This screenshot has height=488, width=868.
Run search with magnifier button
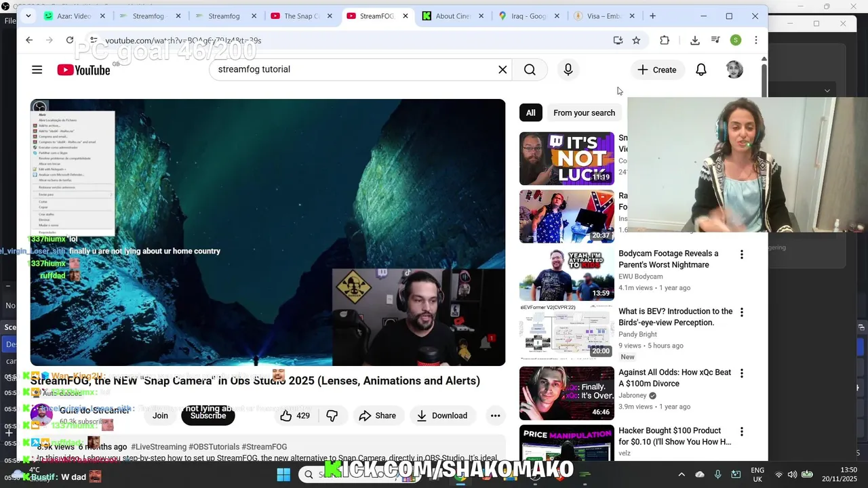coord(530,70)
